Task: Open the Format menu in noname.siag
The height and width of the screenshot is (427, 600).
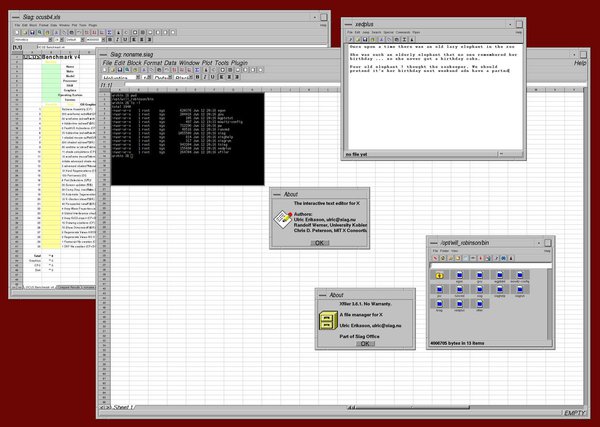Action: click(x=153, y=63)
